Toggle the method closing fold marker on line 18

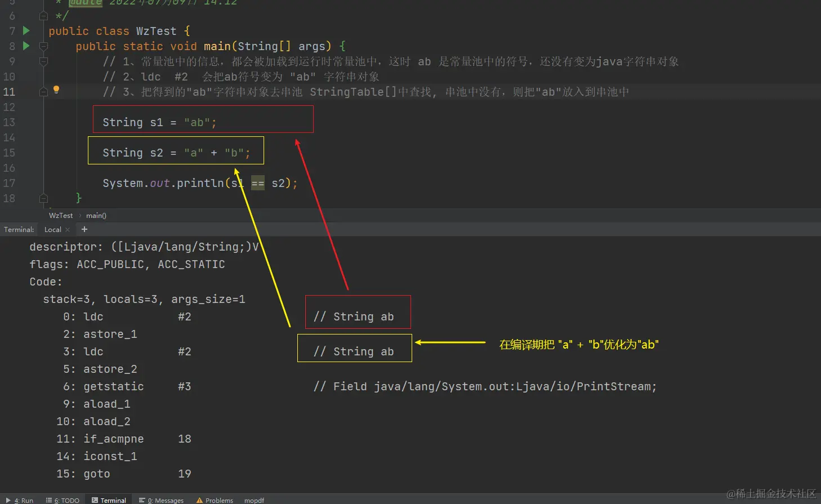pyautogui.click(x=43, y=198)
